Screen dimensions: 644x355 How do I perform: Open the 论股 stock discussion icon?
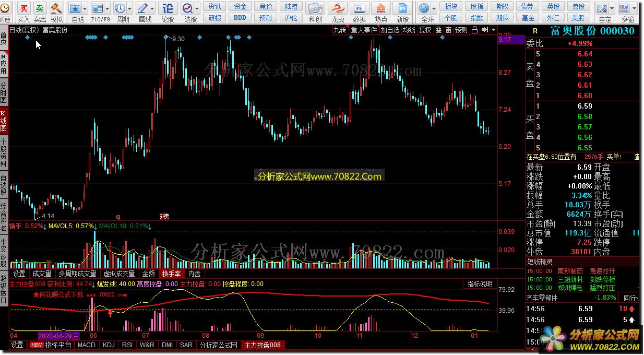pyautogui.click(x=168, y=9)
